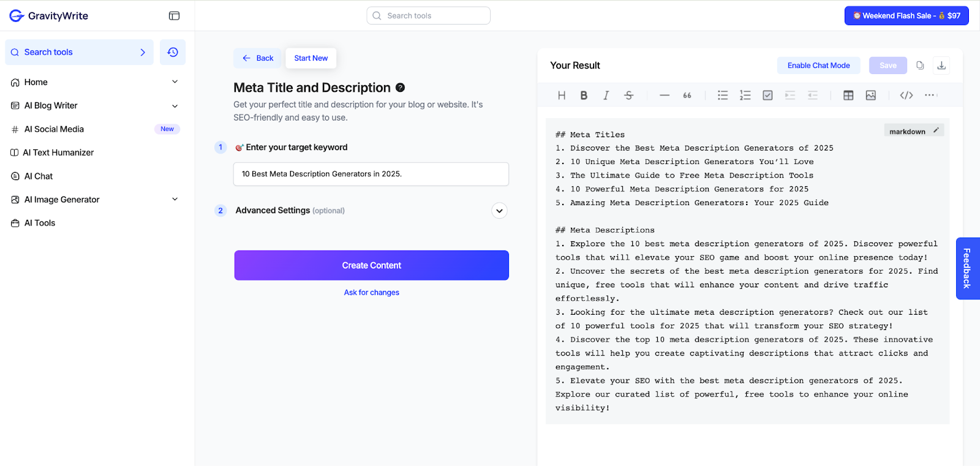The height and width of the screenshot is (466, 980).
Task: Open history clock icon
Action: (173, 52)
